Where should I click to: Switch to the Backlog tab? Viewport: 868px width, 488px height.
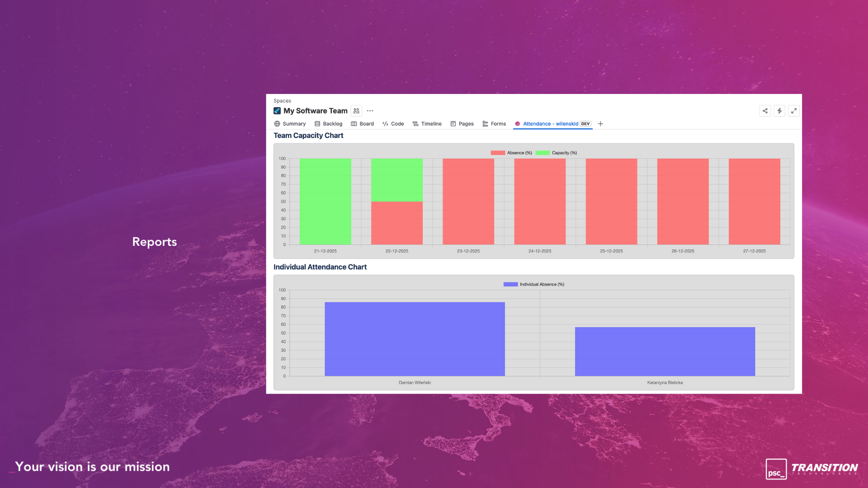coord(328,124)
